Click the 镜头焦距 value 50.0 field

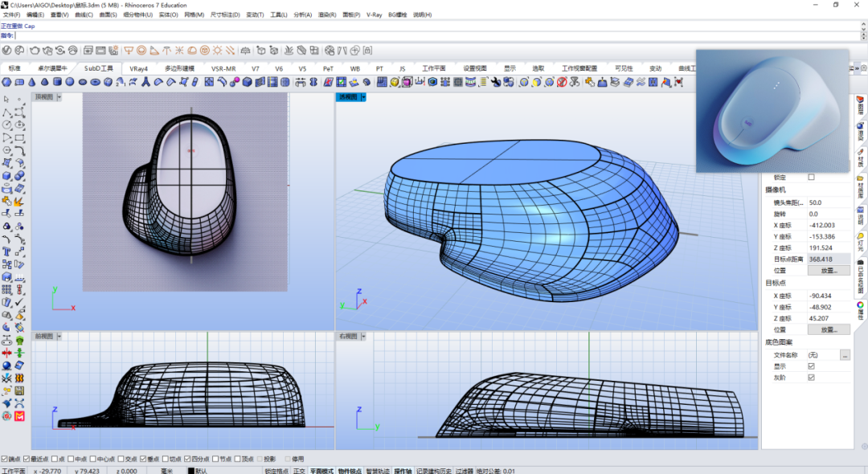pos(829,202)
